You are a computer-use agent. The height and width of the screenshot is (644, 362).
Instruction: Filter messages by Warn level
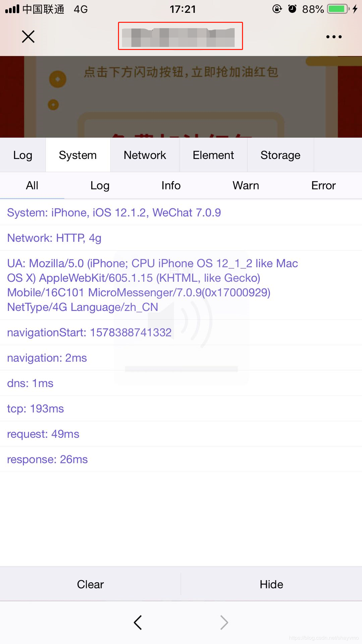(x=246, y=185)
